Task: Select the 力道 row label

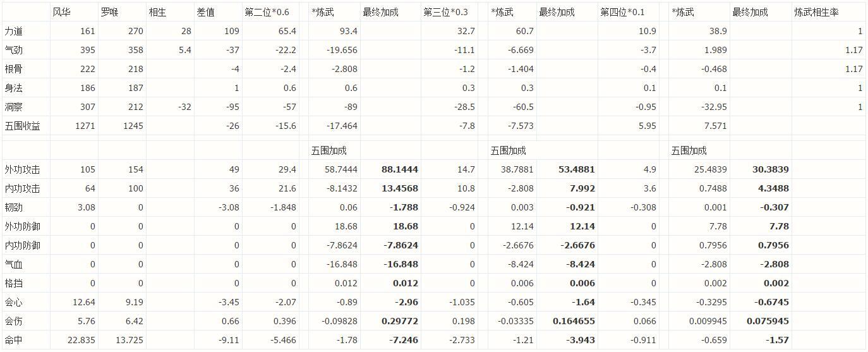Action: point(14,31)
